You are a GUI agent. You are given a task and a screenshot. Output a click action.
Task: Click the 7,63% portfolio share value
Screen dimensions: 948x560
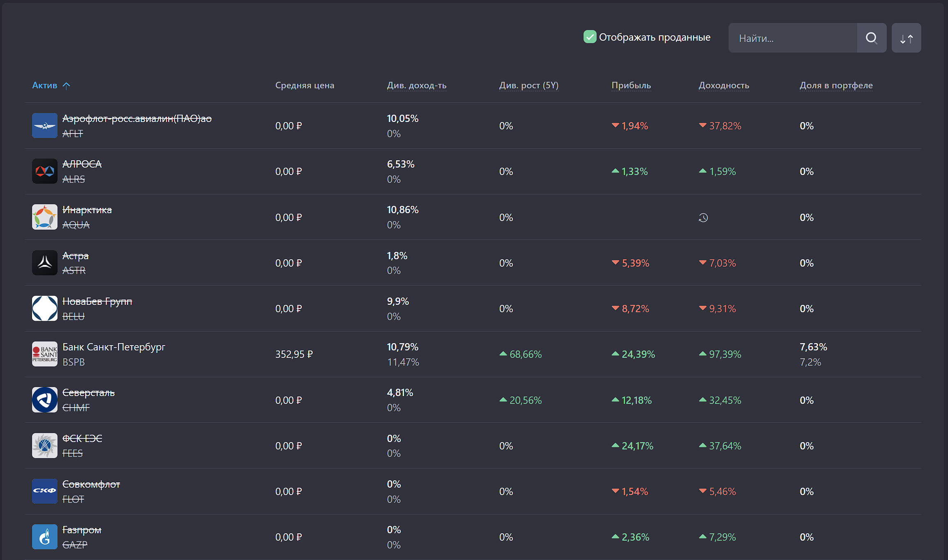(813, 347)
